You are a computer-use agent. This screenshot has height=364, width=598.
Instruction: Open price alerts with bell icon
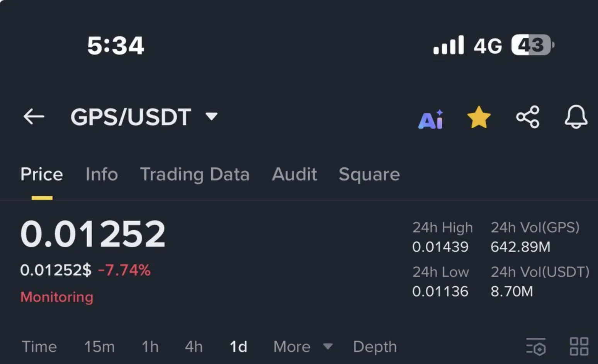576,117
